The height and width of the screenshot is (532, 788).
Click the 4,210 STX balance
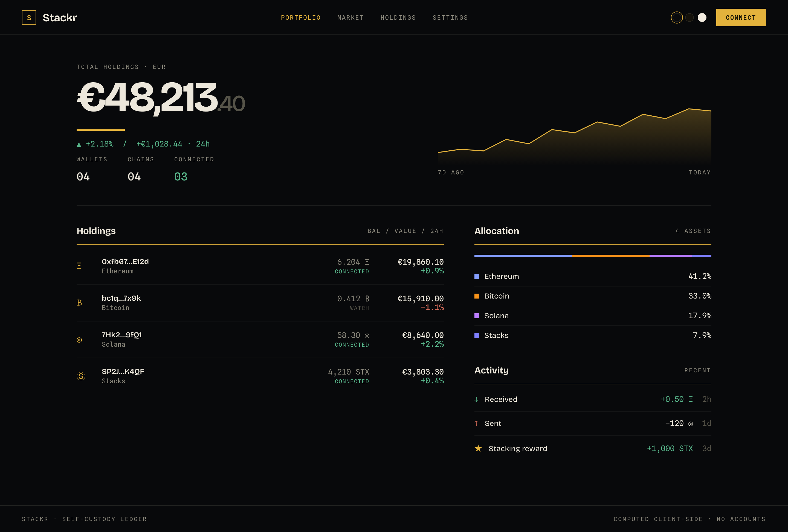click(349, 372)
